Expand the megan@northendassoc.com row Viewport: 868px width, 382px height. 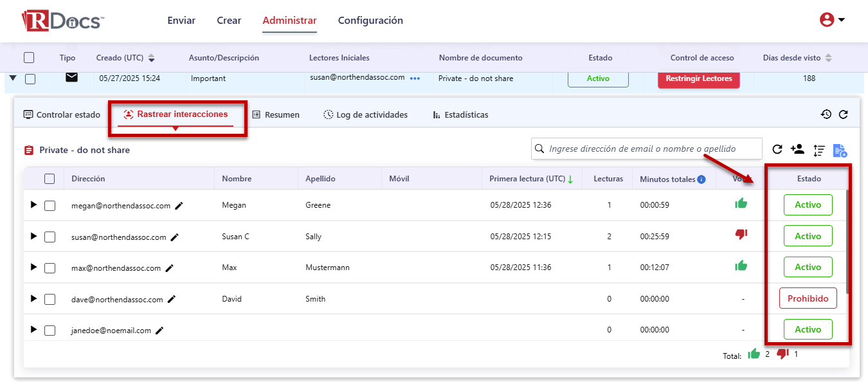(33, 205)
